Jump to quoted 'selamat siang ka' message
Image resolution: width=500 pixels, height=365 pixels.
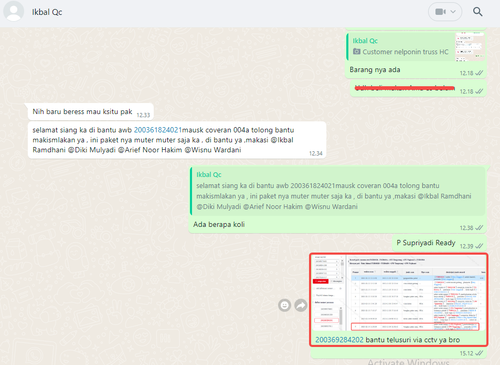coord(338,191)
